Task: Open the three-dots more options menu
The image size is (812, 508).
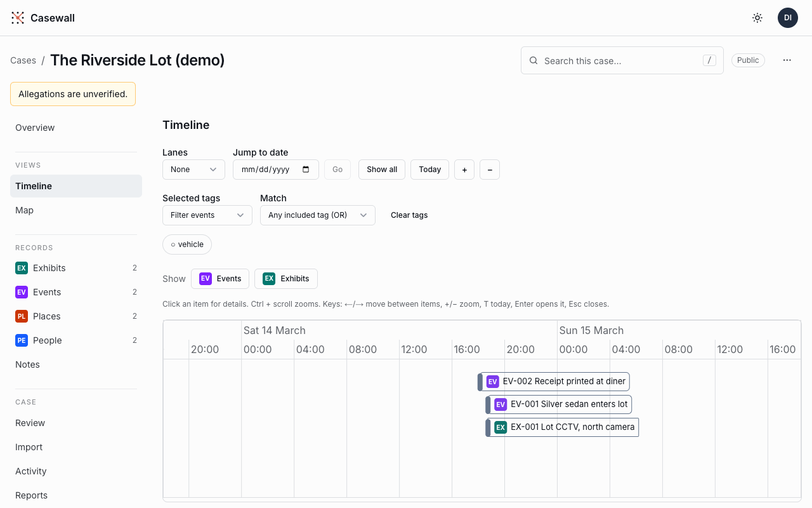Action: (787, 60)
